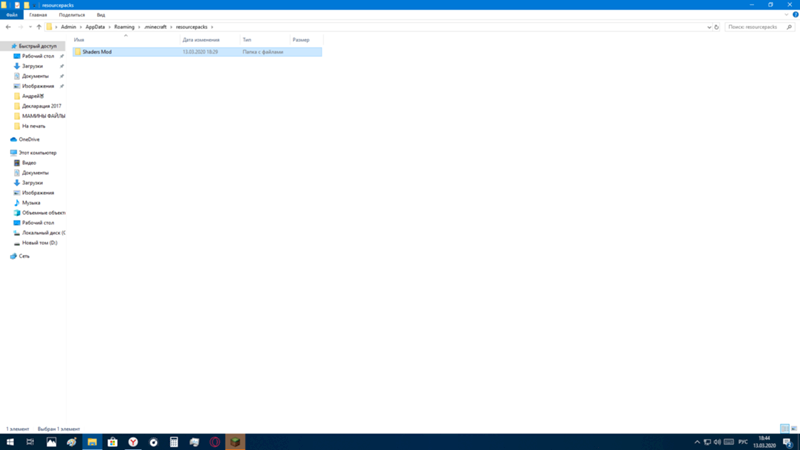
Task: Open Загрузки under Quick access
Action: tap(33, 66)
